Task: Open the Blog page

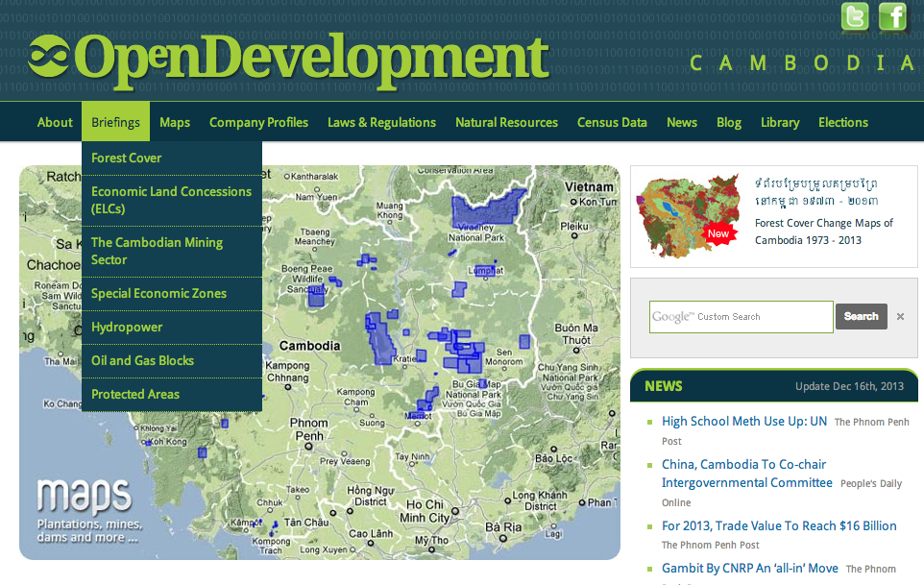Action: pos(729,123)
